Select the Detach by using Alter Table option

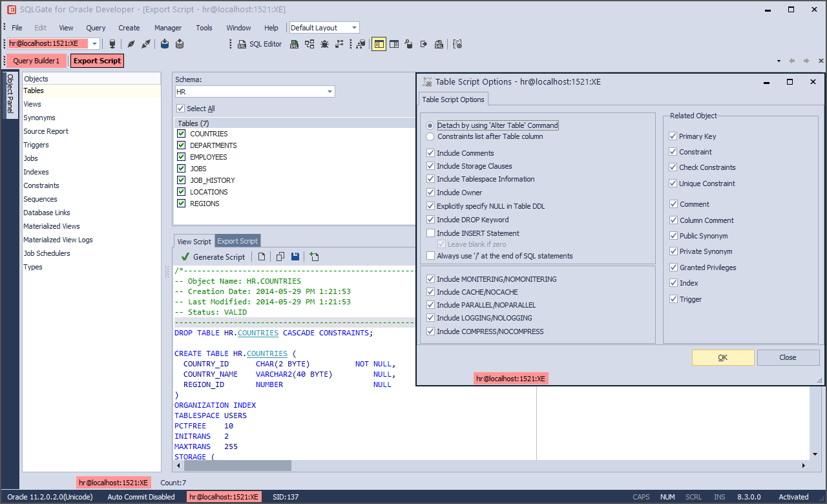pyautogui.click(x=430, y=125)
